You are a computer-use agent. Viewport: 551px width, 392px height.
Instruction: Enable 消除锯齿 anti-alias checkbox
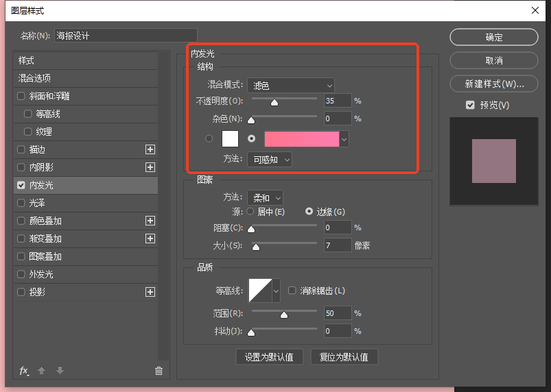[x=292, y=291]
